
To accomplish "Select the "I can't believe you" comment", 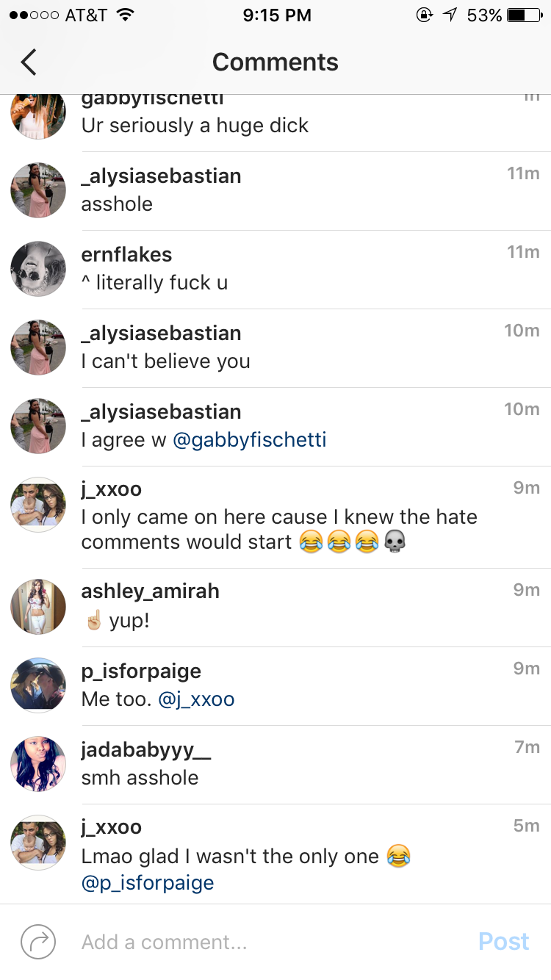I will click(165, 361).
